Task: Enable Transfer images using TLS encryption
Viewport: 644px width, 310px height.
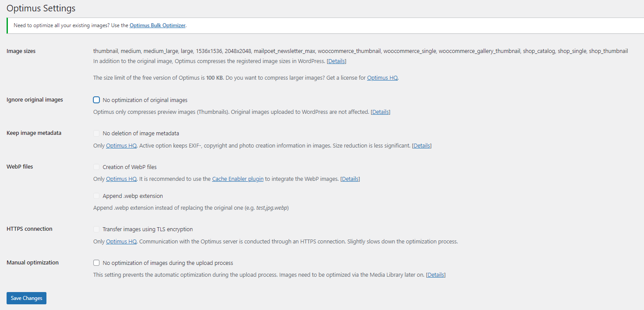Action: [96, 229]
